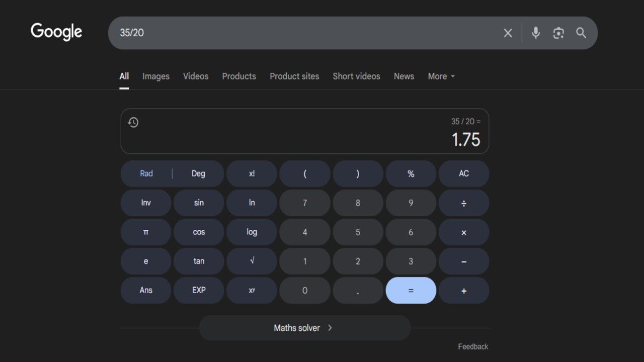644x362 pixels.
Task: Click the percent % key
Action: click(411, 173)
